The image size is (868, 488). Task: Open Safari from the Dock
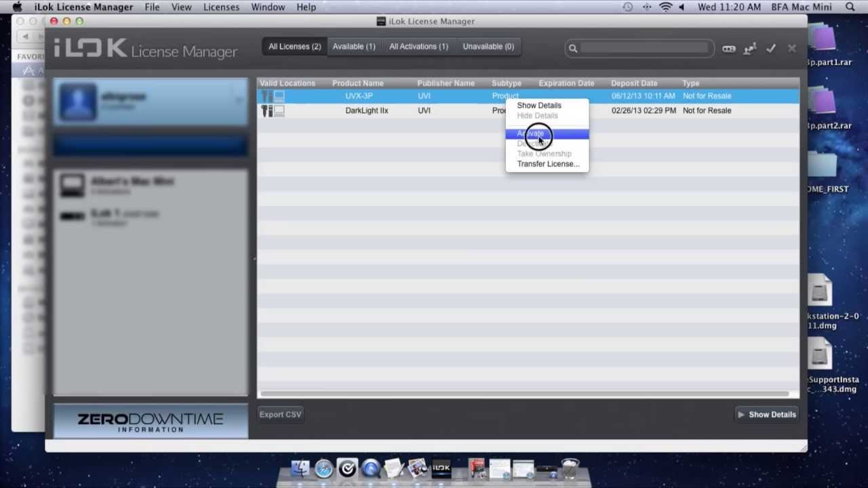324,468
